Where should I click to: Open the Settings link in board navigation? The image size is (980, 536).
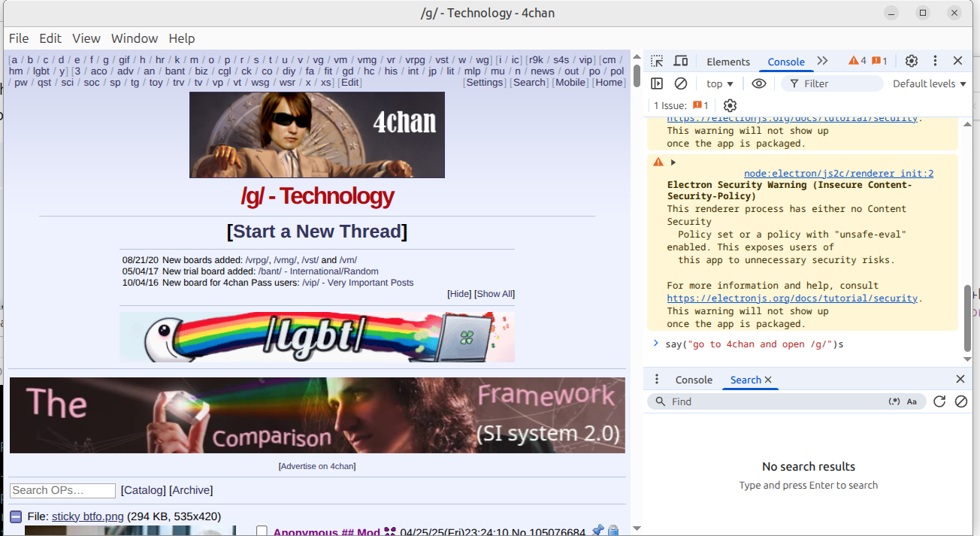[485, 83]
